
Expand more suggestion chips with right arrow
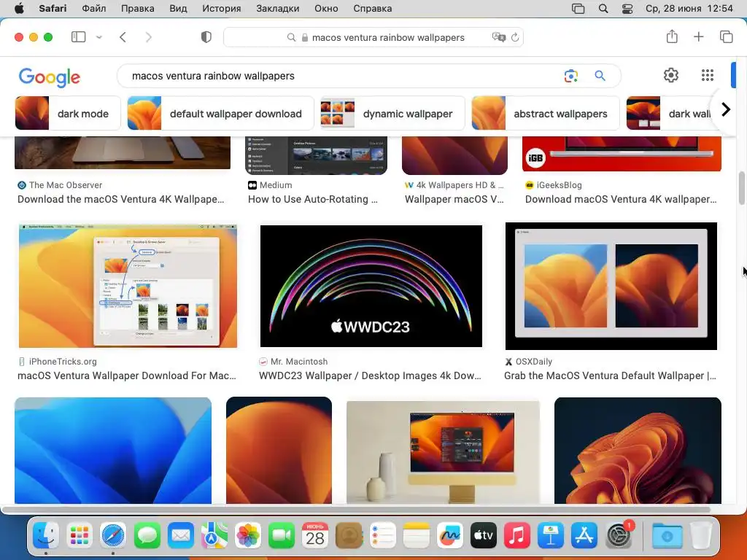click(x=726, y=110)
